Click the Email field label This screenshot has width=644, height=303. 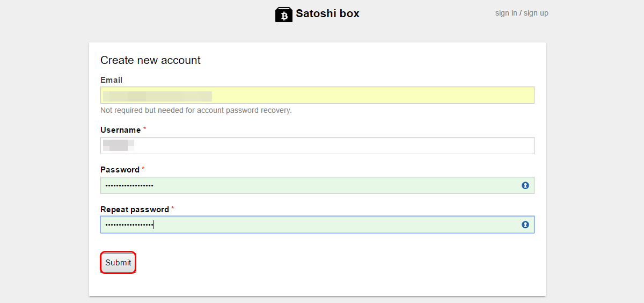111,80
